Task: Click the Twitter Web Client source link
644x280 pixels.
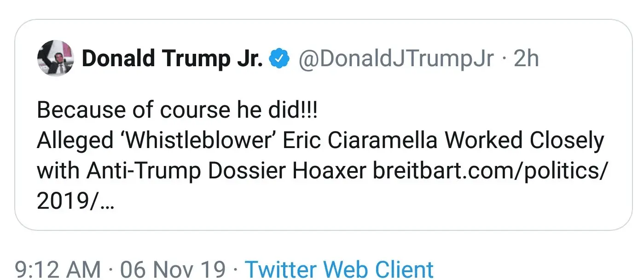Action: [339, 269]
